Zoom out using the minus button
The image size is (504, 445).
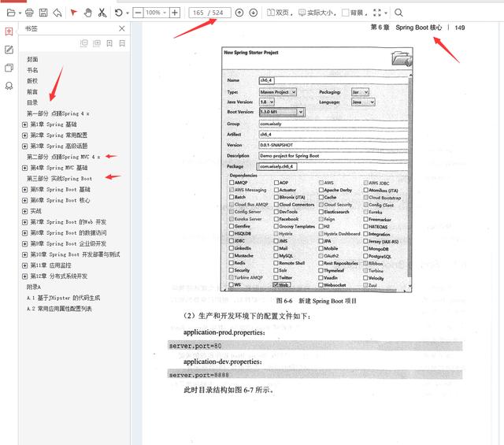click(138, 13)
